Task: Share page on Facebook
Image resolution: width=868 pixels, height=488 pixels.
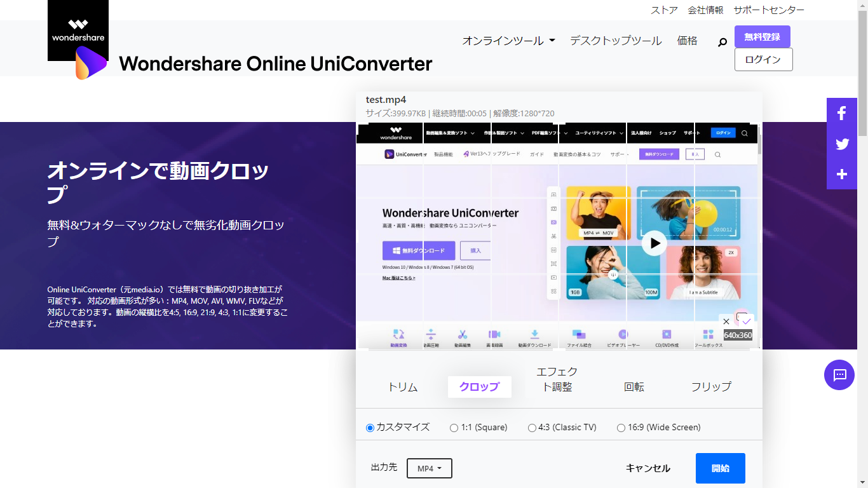Action: pos(842,113)
